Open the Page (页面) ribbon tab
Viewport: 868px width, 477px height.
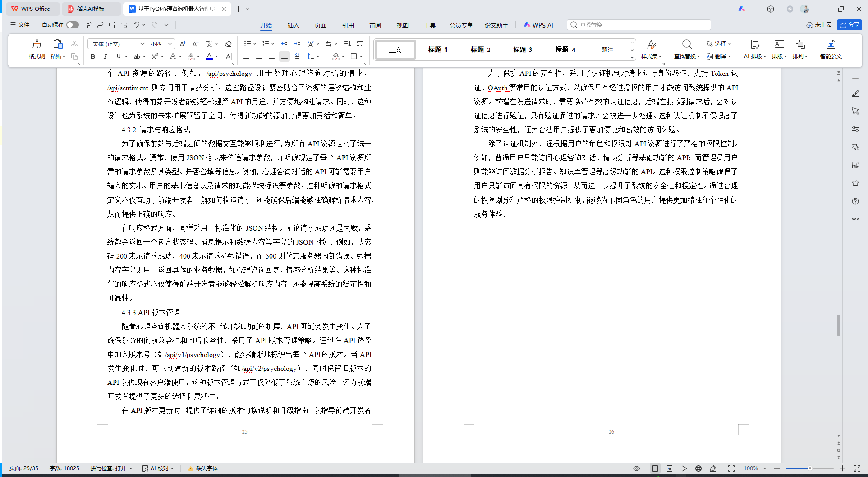[321, 25]
